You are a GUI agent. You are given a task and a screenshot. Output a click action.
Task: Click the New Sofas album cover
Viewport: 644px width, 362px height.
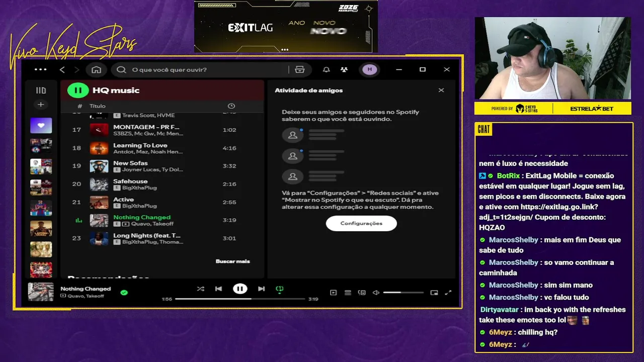pyautogui.click(x=99, y=166)
